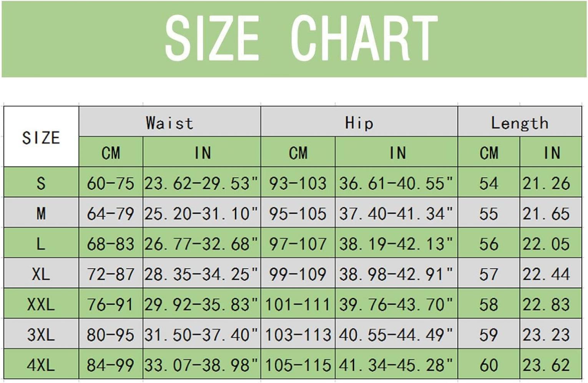Click the Hip column header
Screen dimensions: 588x383
click(x=359, y=122)
